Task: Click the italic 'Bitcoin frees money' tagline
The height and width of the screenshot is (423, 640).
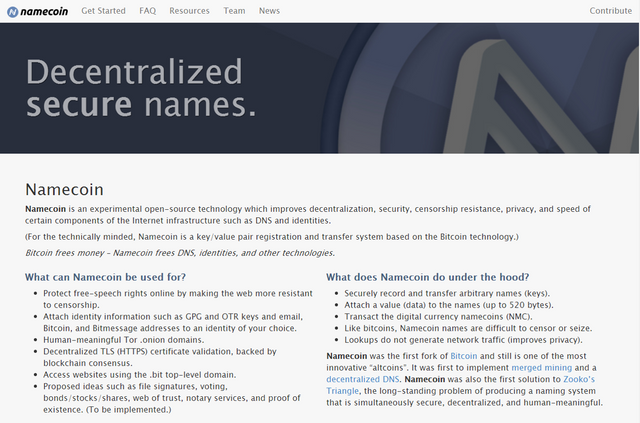Action: pyautogui.click(x=180, y=253)
